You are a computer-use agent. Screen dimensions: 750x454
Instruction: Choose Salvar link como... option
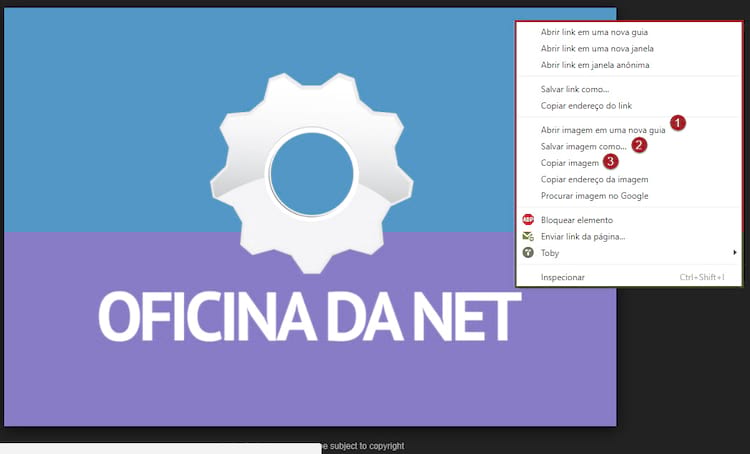574,89
